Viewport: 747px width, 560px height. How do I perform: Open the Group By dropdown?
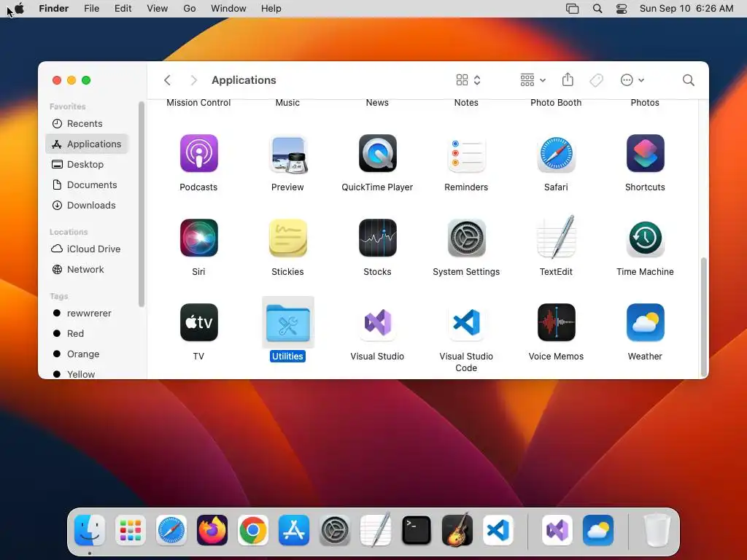533,80
